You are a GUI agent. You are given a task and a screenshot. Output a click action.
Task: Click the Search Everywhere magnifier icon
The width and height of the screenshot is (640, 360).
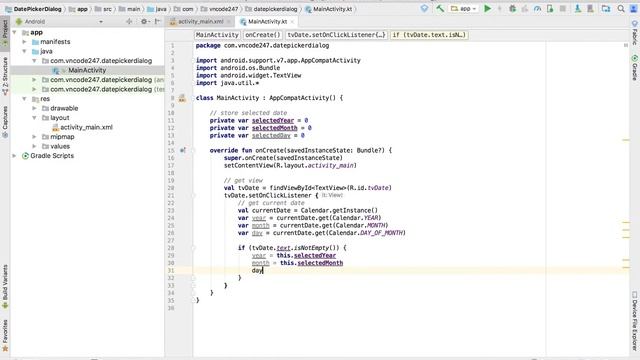pos(621,9)
